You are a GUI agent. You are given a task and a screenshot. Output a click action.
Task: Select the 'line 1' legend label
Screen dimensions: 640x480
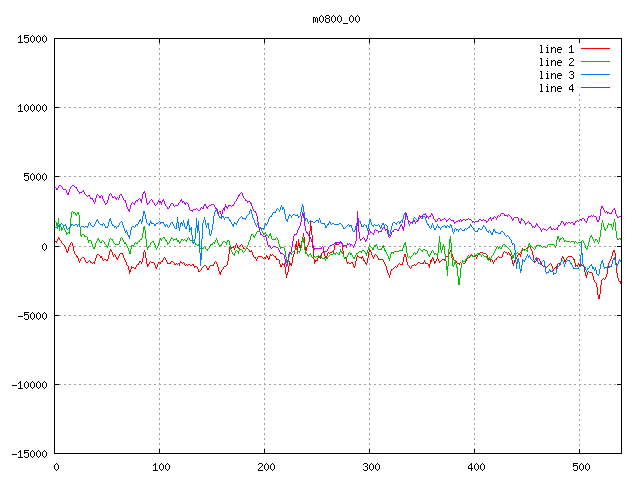pyautogui.click(x=556, y=49)
